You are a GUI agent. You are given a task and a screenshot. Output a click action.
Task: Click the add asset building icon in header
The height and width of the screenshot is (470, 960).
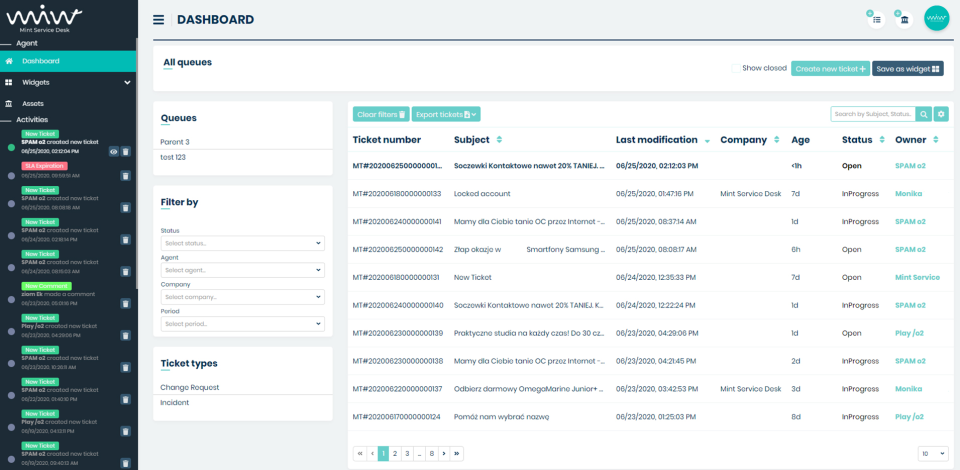tap(904, 19)
